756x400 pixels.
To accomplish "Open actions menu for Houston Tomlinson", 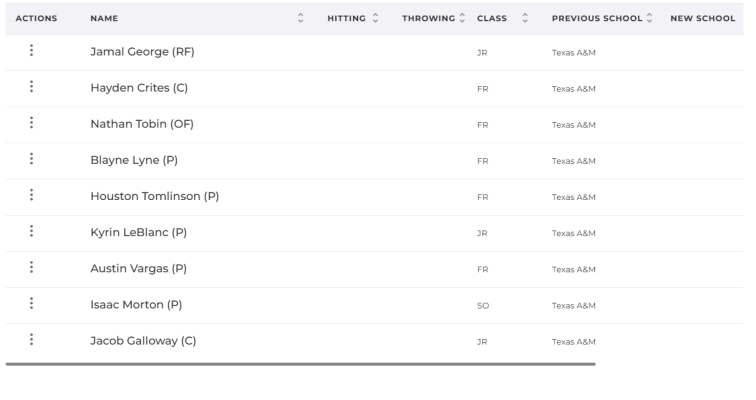I will (x=31, y=195).
